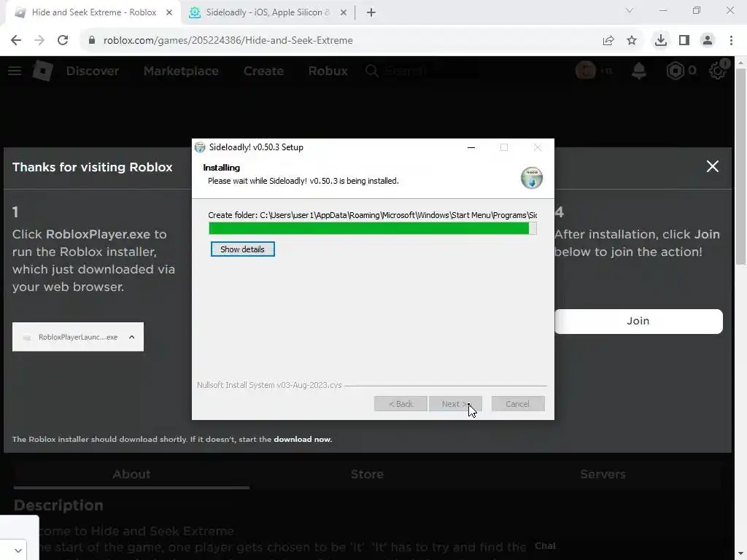Click the browser forward arrow
Viewport: 747px width, 560px height.
pos(39,41)
